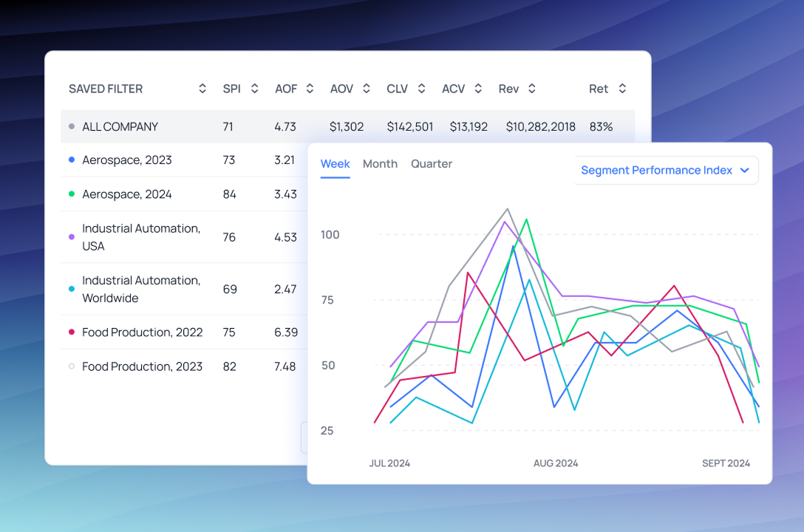Sort by Rev using its arrows
804x532 pixels.
pos(531,89)
